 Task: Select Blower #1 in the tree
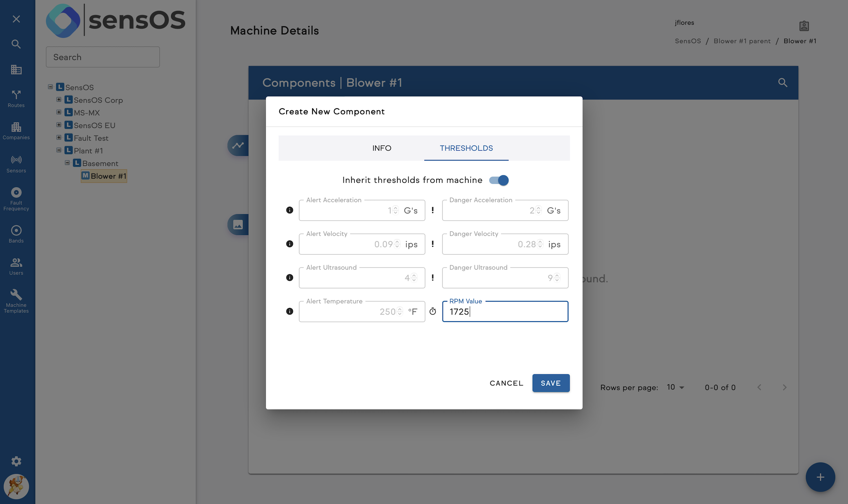tap(104, 176)
